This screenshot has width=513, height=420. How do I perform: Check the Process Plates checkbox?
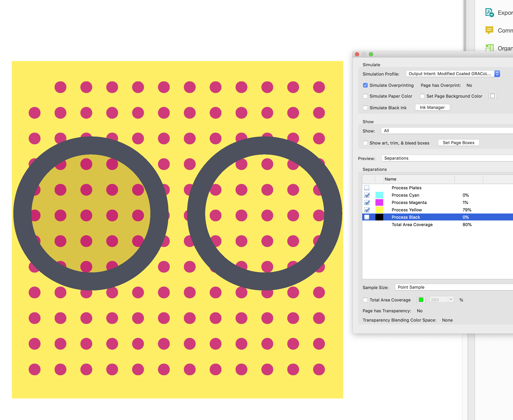point(367,188)
